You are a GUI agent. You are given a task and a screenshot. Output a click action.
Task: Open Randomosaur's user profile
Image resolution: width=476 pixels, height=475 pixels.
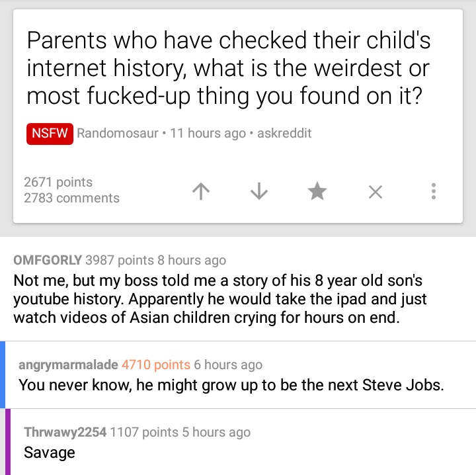[x=117, y=133]
